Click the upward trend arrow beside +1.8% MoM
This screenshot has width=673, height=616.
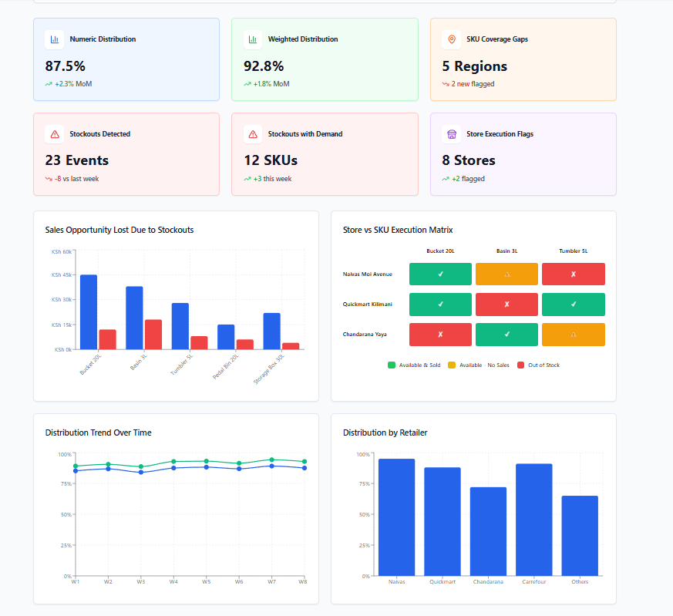coord(247,84)
